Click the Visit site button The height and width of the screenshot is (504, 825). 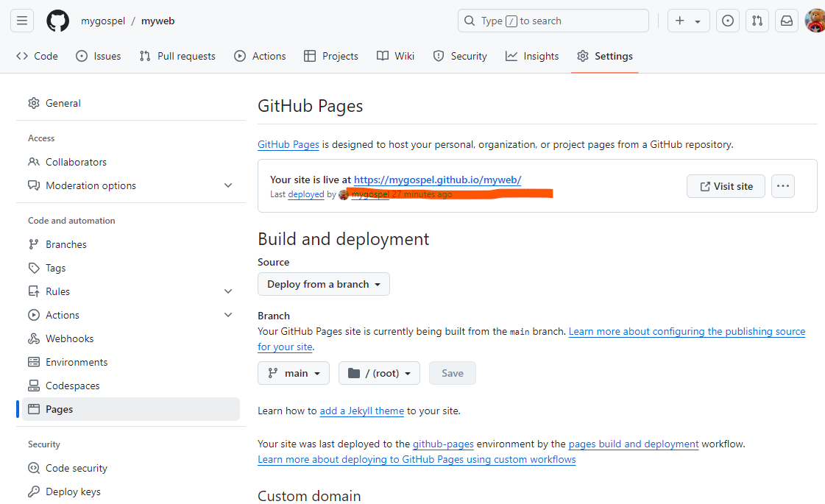(x=726, y=186)
